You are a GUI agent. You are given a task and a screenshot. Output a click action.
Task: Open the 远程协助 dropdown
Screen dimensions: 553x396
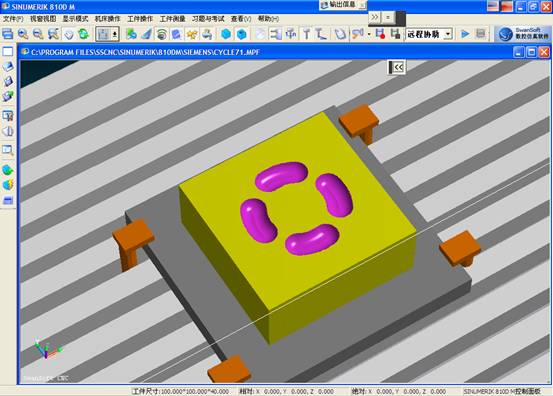(x=429, y=34)
